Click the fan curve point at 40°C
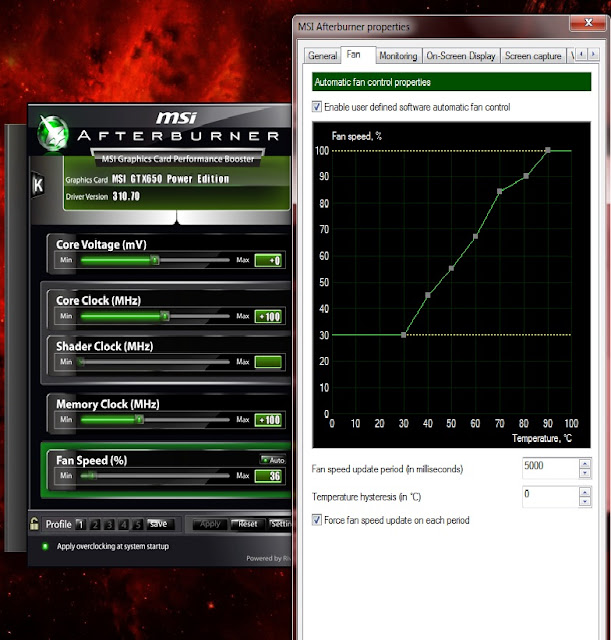The height and width of the screenshot is (640, 611). tap(428, 295)
